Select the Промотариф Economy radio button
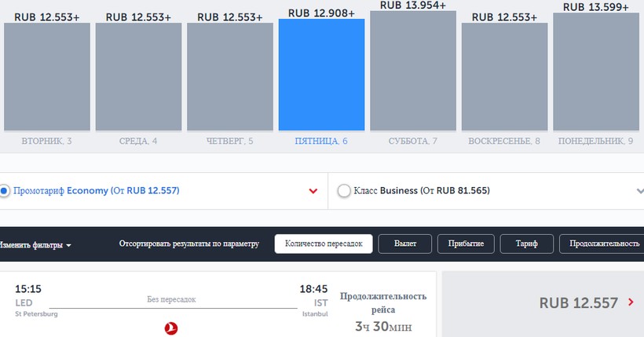The width and height of the screenshot is (644, 337). point(4,191)
